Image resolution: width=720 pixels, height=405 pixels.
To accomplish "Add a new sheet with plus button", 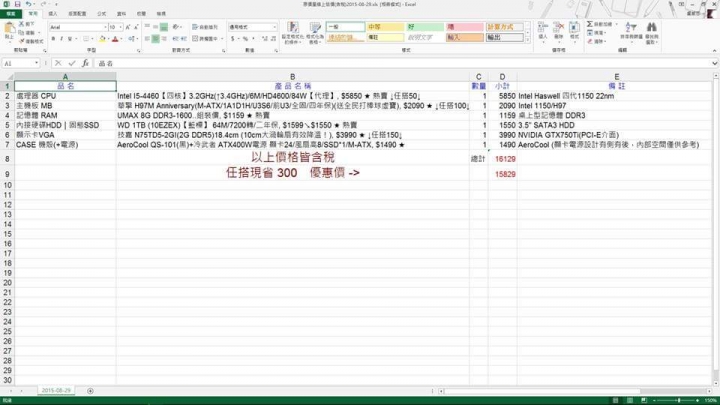I will (90, 391).
